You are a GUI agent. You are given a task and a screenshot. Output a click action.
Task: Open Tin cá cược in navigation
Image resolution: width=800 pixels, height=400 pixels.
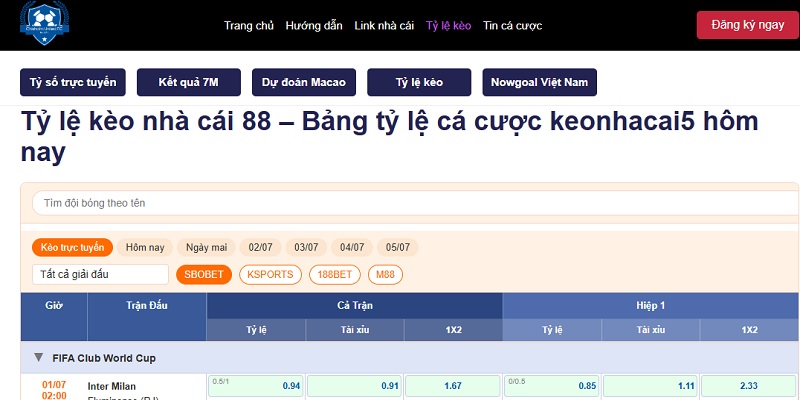512,26
